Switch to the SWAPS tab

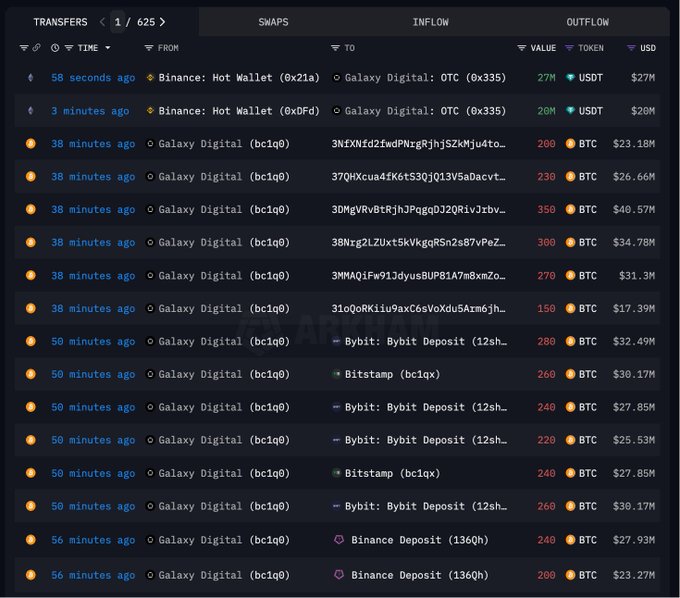click(x=273, y=22)
